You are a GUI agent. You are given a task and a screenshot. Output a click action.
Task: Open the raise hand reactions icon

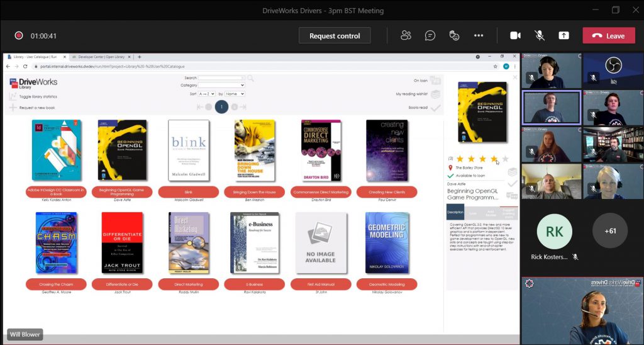click(x=454, y=36)
